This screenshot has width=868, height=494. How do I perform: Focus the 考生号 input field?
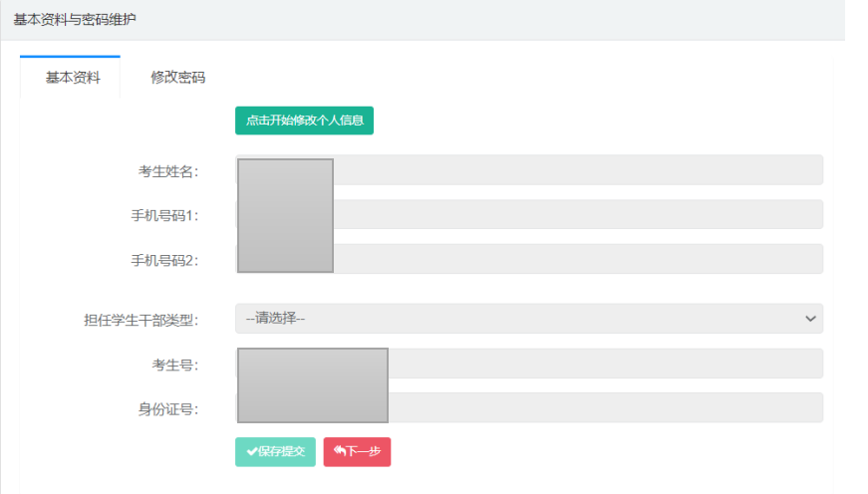click(605, 364)
